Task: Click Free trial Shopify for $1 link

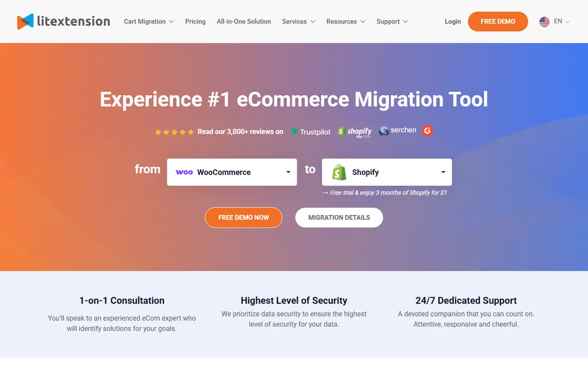Action: [x=384, y=193]
